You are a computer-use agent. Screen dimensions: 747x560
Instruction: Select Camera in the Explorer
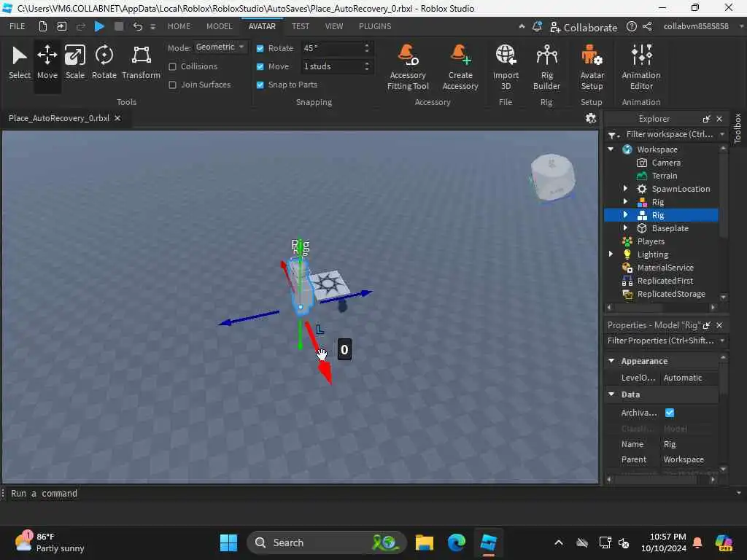[x=666, y=163]
